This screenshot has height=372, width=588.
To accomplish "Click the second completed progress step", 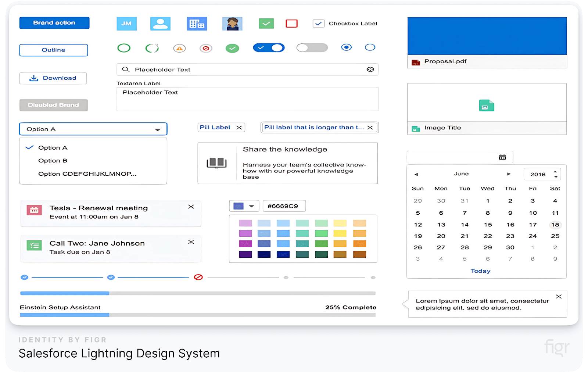I will (x=111, y=277).
